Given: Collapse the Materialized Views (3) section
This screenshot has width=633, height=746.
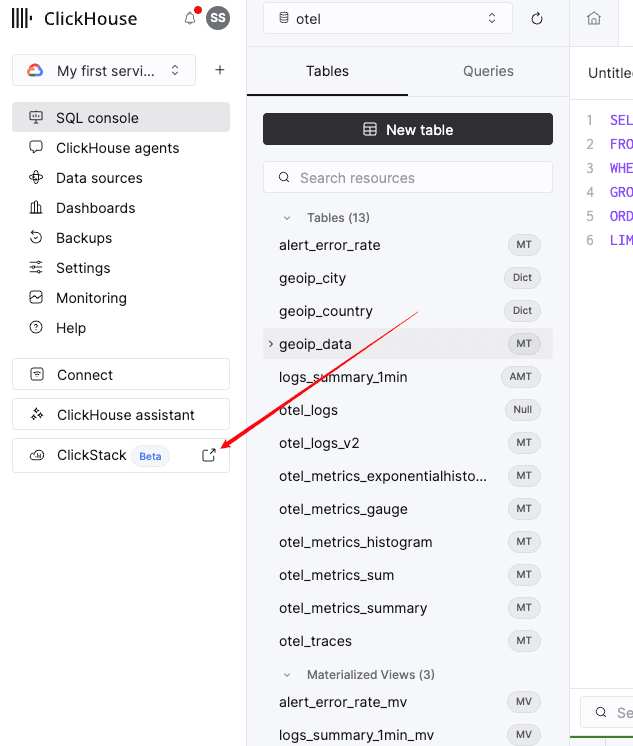Looking at the screenshot, I should [287, 675].
